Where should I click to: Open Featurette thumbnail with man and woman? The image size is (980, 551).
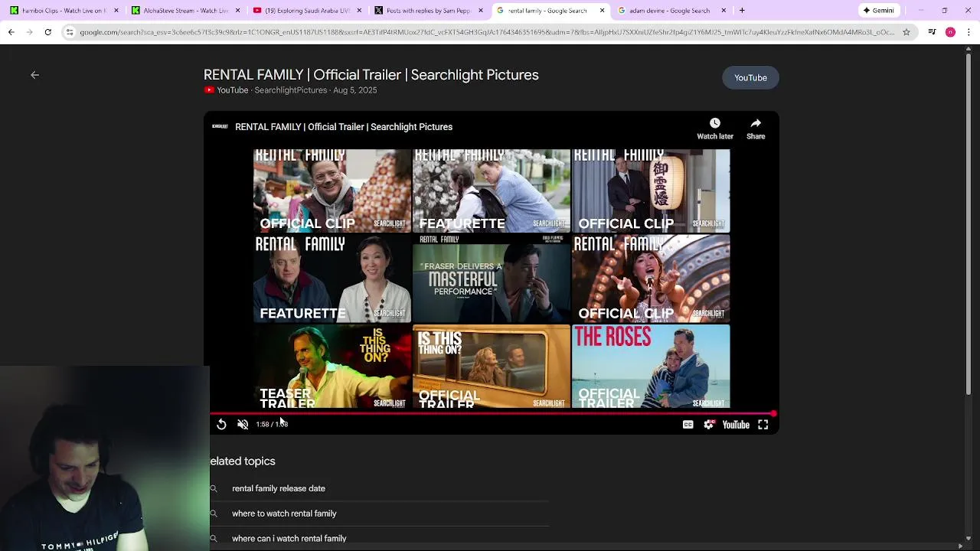coord(332,279)
